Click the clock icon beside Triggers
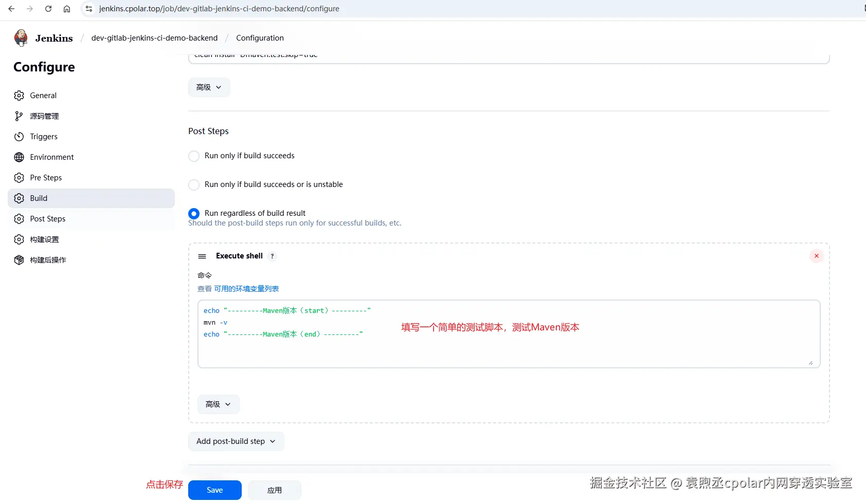This screenshot has width=866, height=504. 19,137
